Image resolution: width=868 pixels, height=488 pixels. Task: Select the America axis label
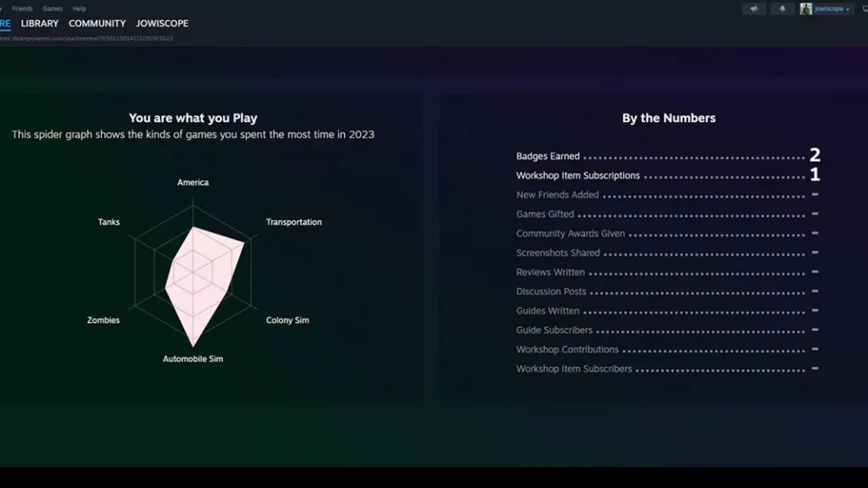(192, 183)
